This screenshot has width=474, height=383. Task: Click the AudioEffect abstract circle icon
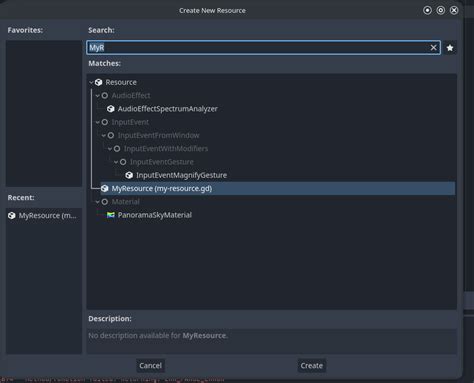click(x=105, y=96)
